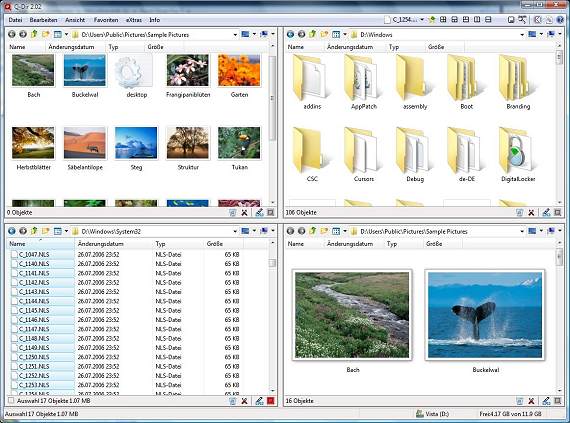570x423 pixels.
Task: Select the Tukan picture thumbnail
Action: pyautogui.click(x=239, y=143)
